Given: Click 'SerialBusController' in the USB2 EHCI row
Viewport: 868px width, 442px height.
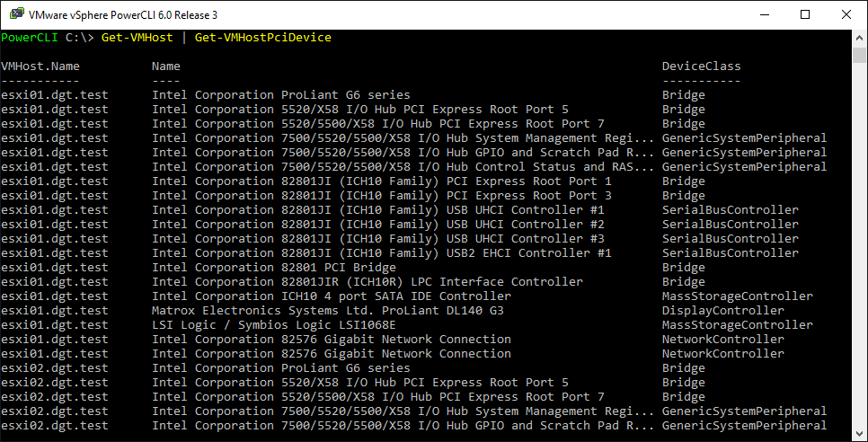Looking at the screenshot, I should 731,253.
